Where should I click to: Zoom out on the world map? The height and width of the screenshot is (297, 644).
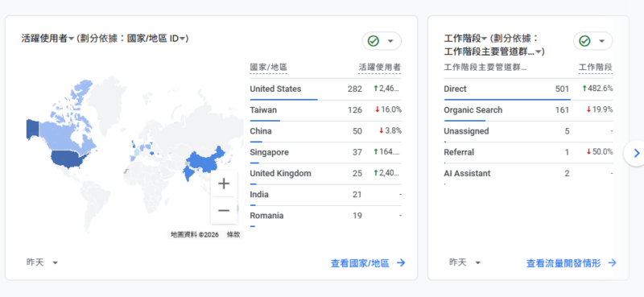pos(224,211)
